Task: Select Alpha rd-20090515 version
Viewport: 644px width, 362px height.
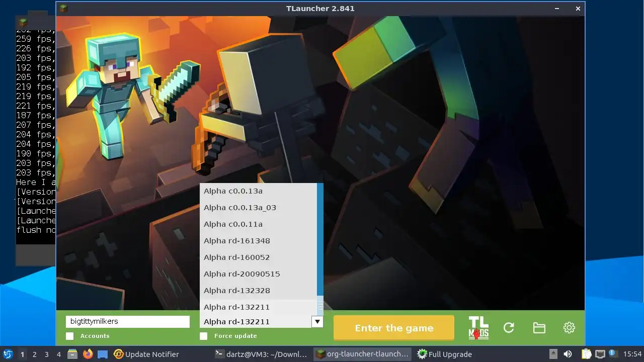Action: click(x=258, y=274)
